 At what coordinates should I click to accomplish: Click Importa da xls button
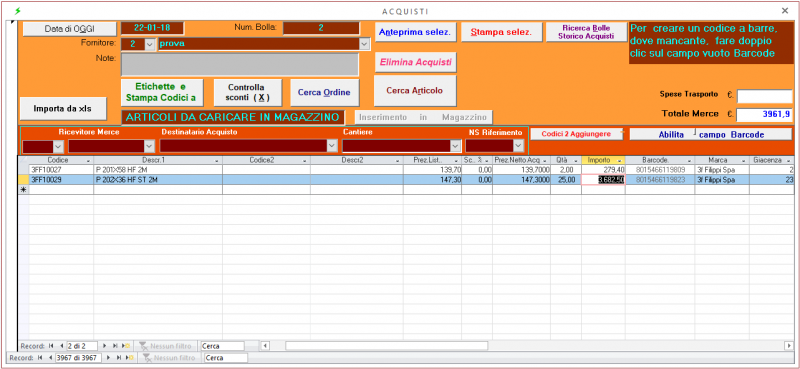63,109
